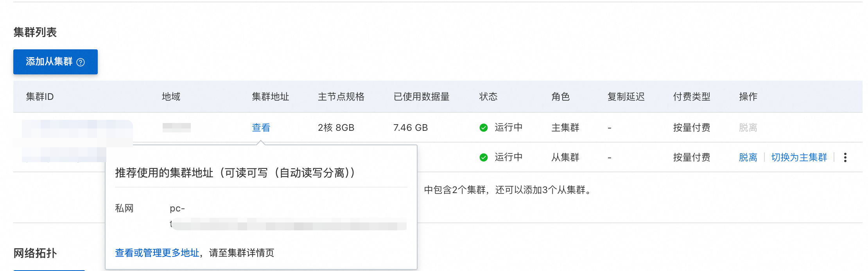Click the 状态 column header
Viewport: 868px width, 271px height.
(488, 97)
